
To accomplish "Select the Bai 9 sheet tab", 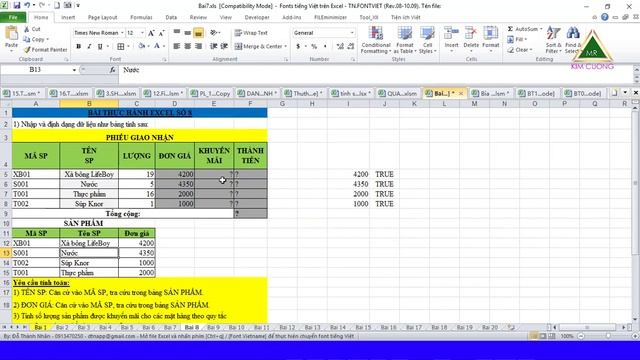I will [x=213, y=327].
